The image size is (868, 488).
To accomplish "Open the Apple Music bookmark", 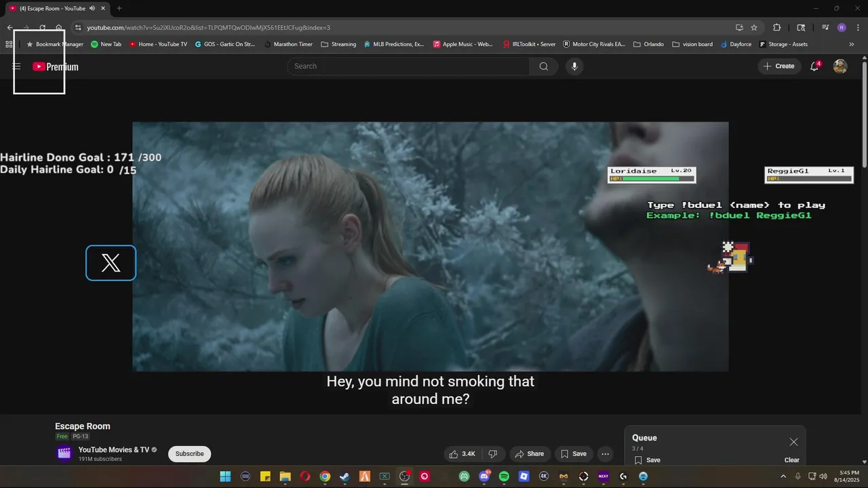I will click(x=463, y=44).
